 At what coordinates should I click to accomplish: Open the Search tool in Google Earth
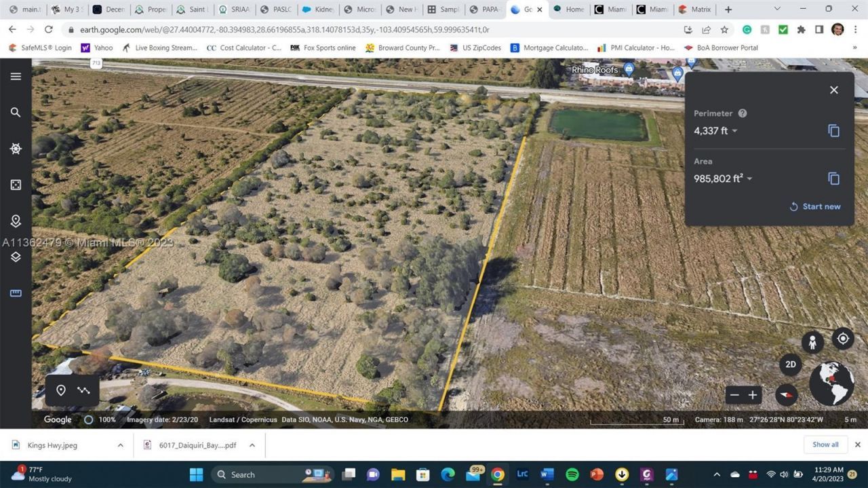pos(16,112)
